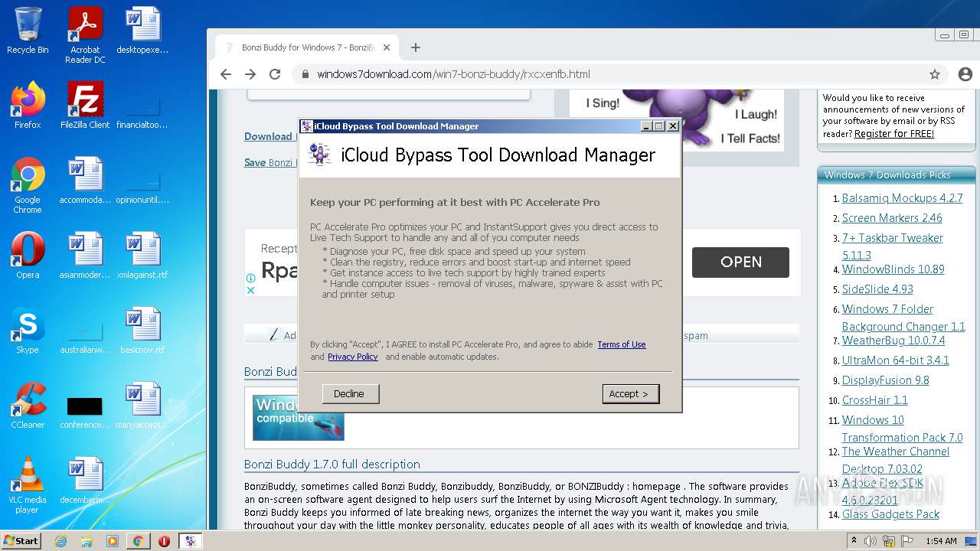This screenshot has height=551, width=980.
Task: Open WindowBlinds 10.89 link
Action: click(x=893, y=269)
